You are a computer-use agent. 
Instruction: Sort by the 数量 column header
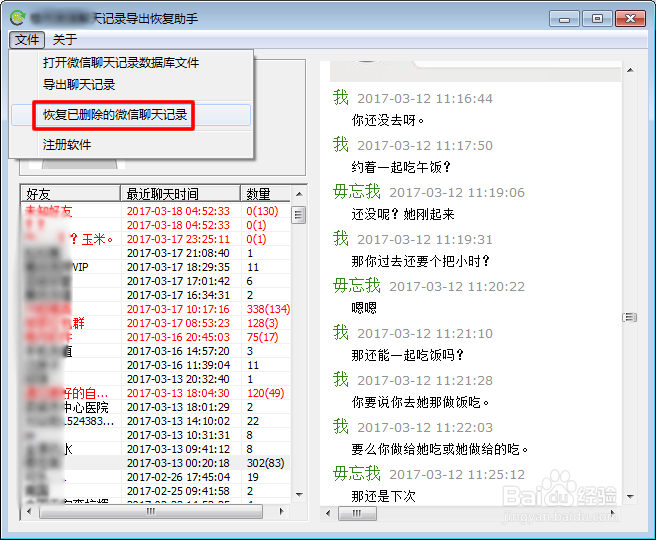coord(265,194)
